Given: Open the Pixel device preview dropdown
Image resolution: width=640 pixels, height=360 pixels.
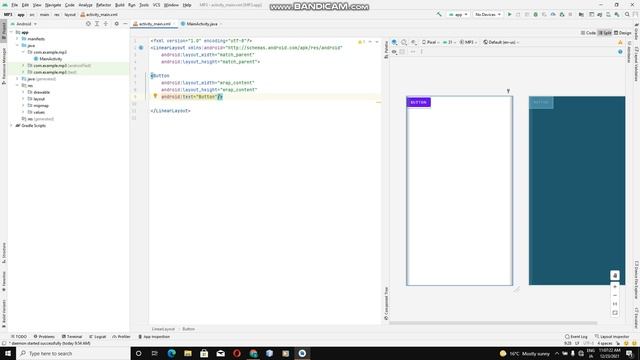Looking at the screenshot, I should tap(430, 42).
